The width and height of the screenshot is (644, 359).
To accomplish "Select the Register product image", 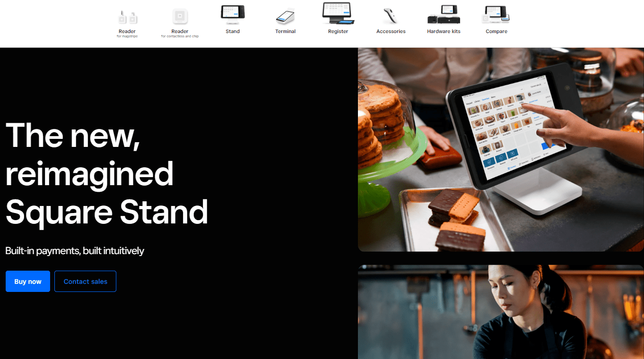I will pyautogui.click(x=338, y=13).
